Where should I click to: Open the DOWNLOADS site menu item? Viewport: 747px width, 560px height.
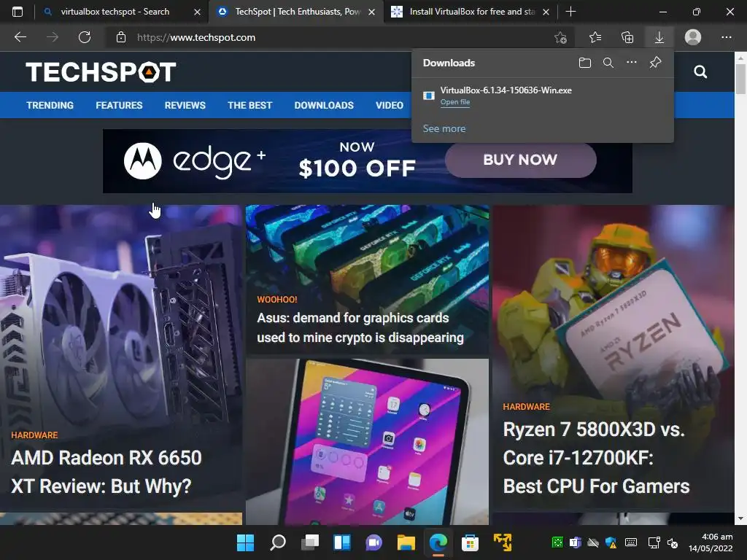pos(324,105)
